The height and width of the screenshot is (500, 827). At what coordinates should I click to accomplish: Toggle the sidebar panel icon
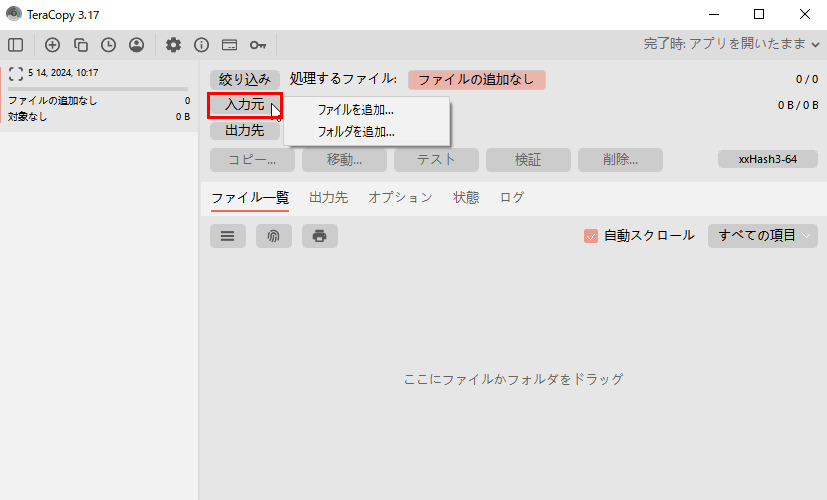click(x=16, y=45)
